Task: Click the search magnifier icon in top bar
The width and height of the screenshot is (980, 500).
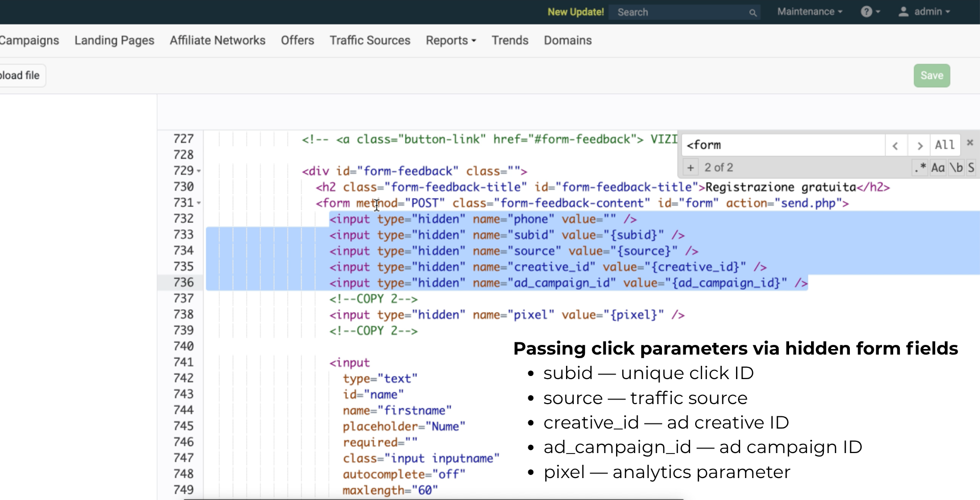Action: [752, 13]
